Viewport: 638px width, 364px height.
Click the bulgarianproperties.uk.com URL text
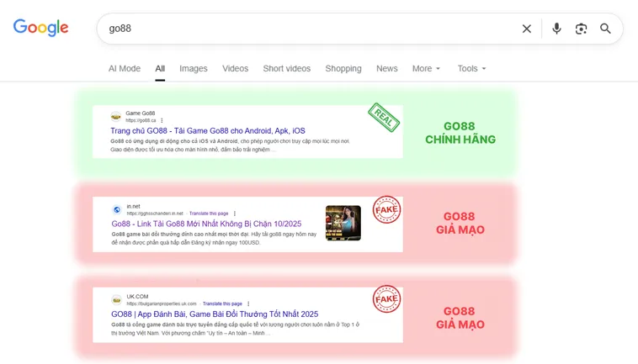click(x=162, y=303)
